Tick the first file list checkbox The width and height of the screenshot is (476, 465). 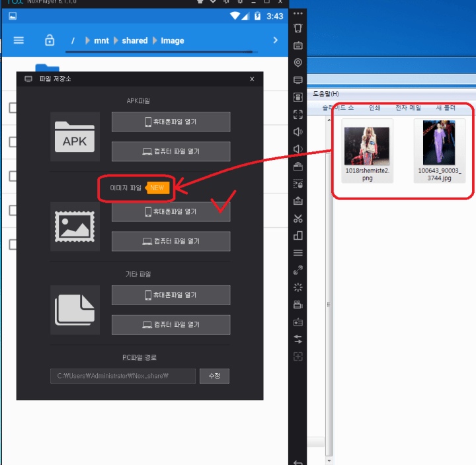[x=13, y=108]
